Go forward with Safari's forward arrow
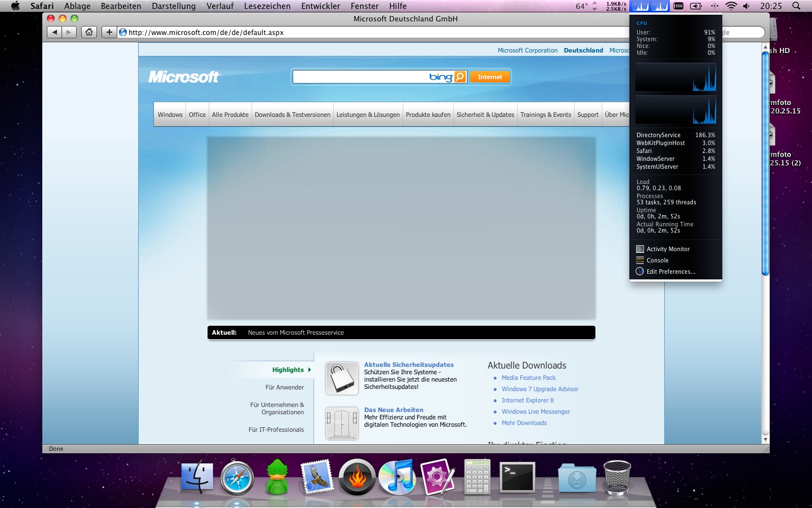Image resolution: width=812 pixels, height=508 pixels. [x=69, y=32]
